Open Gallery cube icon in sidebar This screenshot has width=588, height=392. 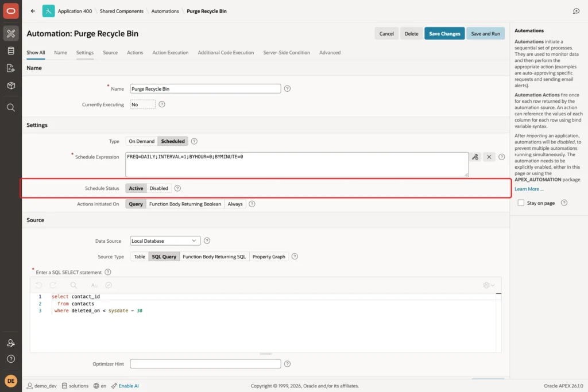[11, 86]
